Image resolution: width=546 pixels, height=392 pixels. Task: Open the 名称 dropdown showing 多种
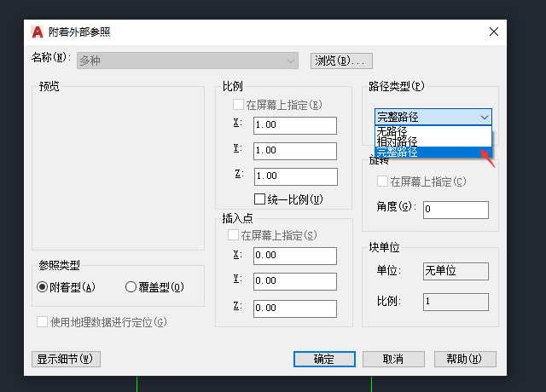187,61
